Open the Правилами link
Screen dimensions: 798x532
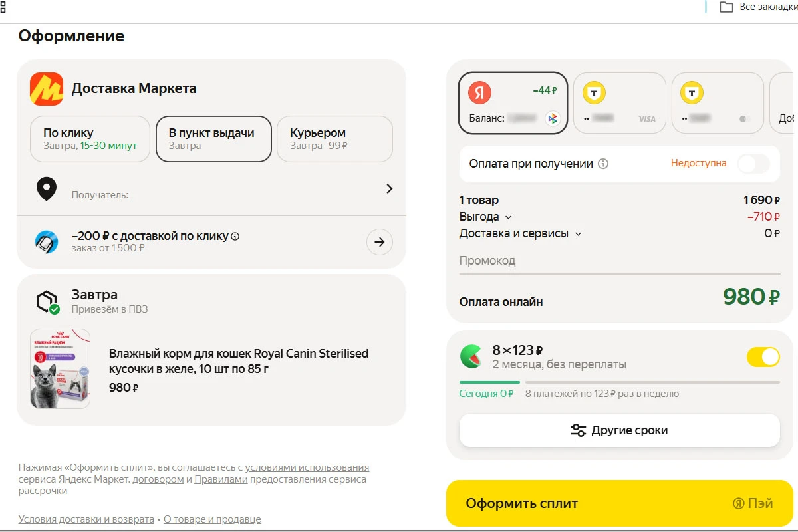click(x=221, y=479)
